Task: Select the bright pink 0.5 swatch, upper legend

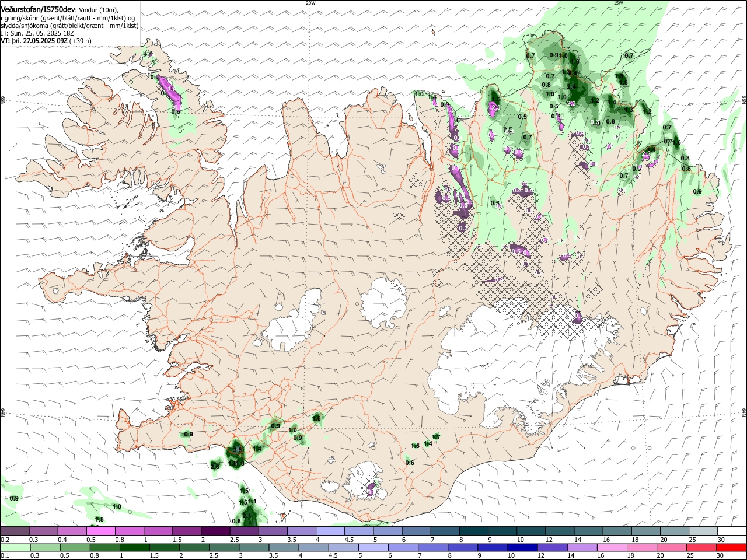Action: point(100,531)
